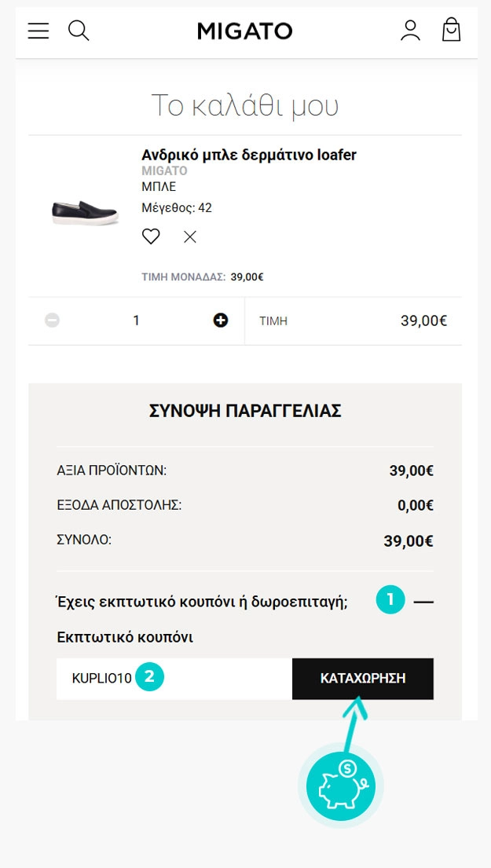Click the teal step 2 marker
The image size is (491, 868).
tap(149, 677)
